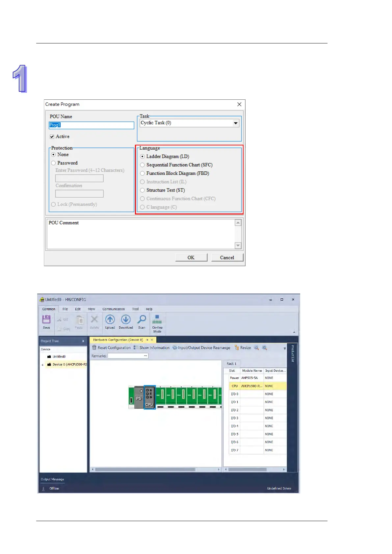392x554 pixels.
Task: Collapse the ribbon with the arrow
Action: pos(294,332)
